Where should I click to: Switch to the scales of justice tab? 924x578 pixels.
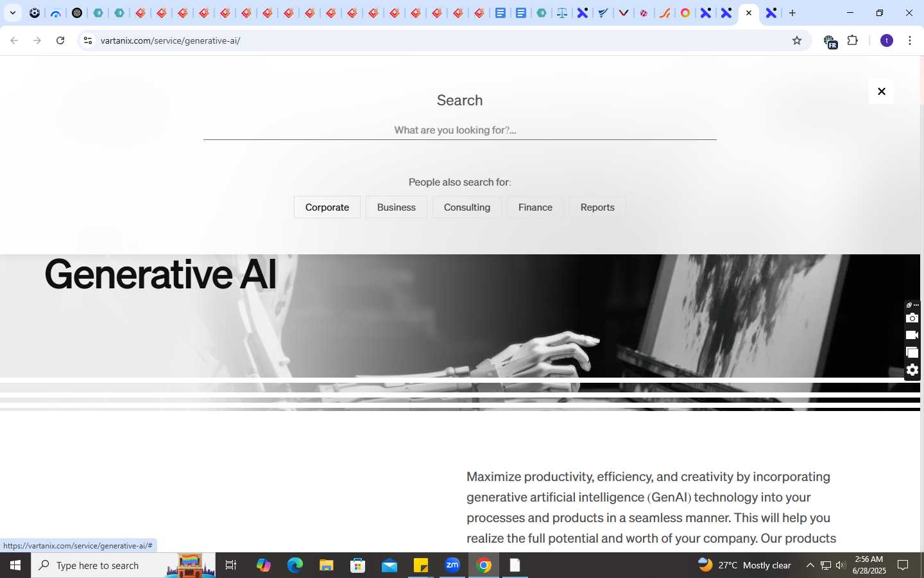pyautogui.click(x=562, y=13)
